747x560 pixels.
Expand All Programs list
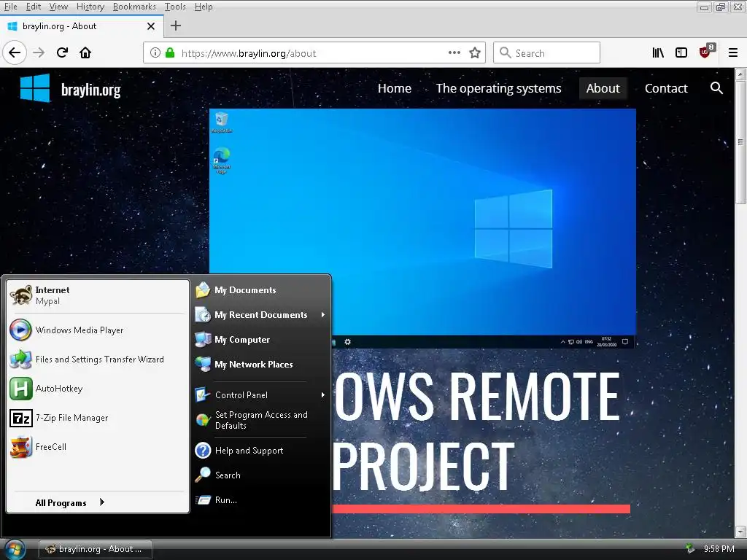click(x=69, y=502)
